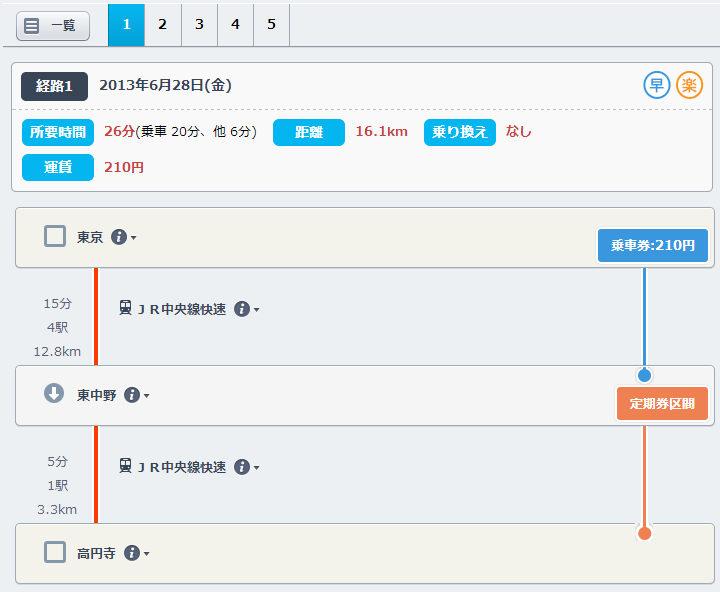Expand the first JR中央線快速 line details dropdown
The image size is (720, 592).
click(x=246, y=310)
